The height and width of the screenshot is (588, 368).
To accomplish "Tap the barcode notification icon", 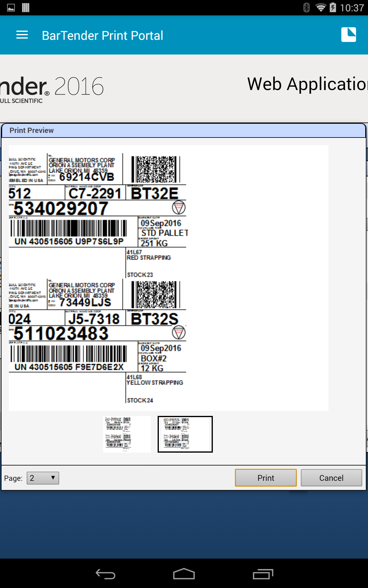I will coord(26,8).
